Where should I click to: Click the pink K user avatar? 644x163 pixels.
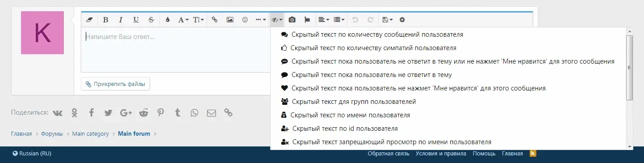pos(42,33)
